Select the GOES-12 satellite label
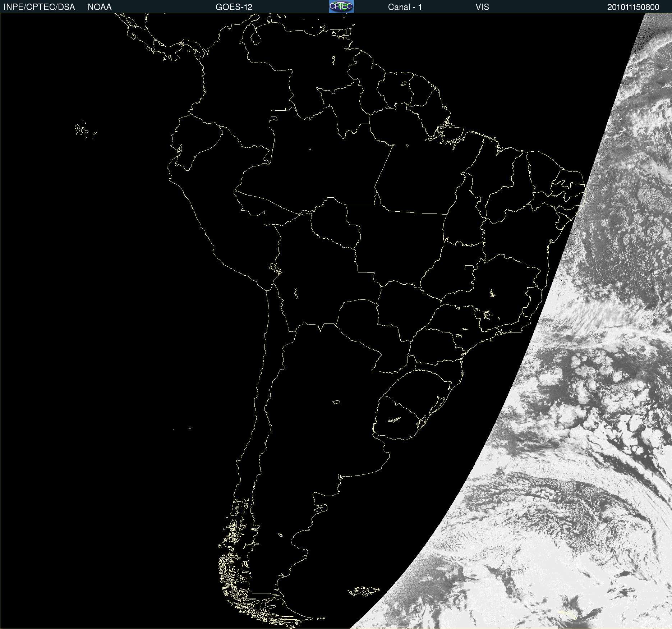Image resolution: width=672 pixels, height=629 pixels. (x=234, y=7)
